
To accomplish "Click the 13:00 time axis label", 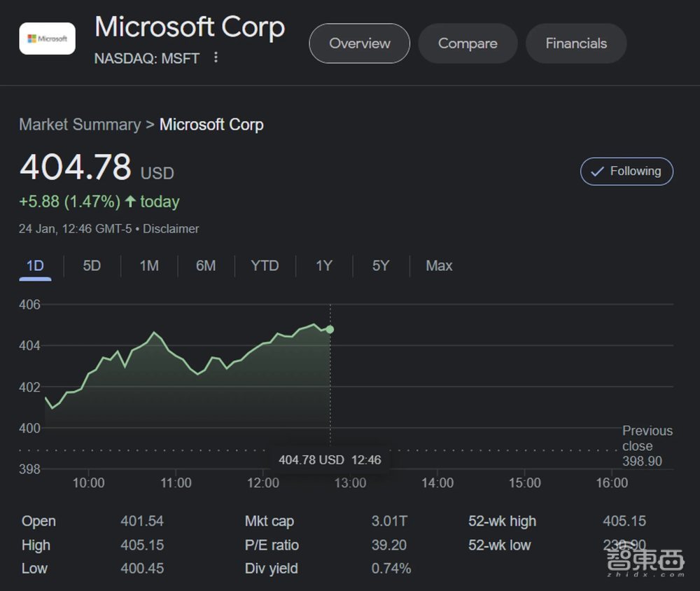I will (351, 483).
